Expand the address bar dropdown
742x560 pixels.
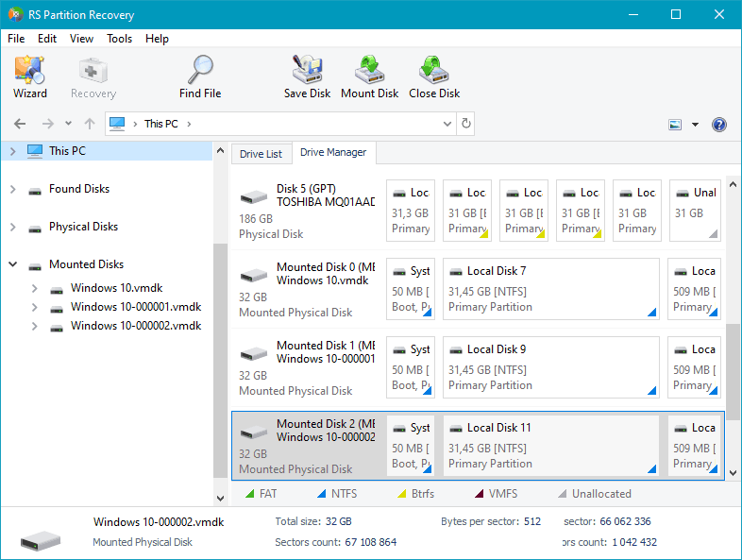click(x=447, y=124)
